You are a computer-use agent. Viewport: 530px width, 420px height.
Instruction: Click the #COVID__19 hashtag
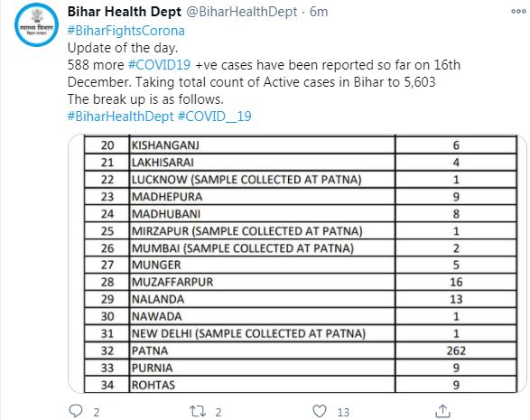click(x=215, y=117)
